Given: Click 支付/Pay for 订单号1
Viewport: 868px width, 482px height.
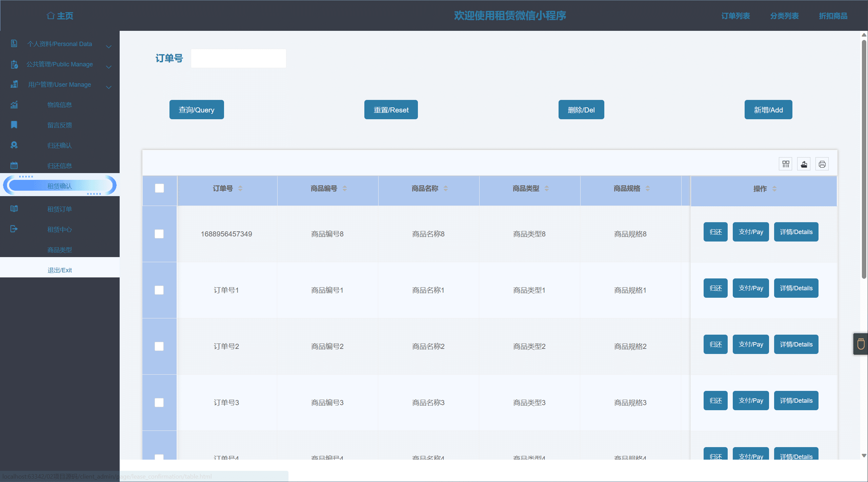Looking at the screenshot, I should tap(751, 288).
